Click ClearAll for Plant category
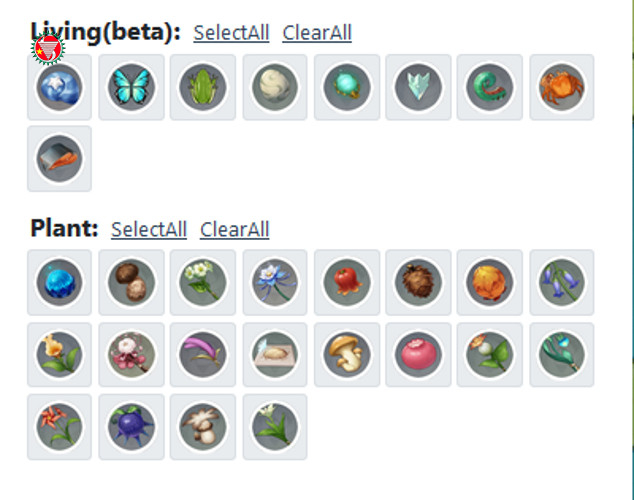Image resolution: width=634 pixels, height=500 pixels. point(234,230)
